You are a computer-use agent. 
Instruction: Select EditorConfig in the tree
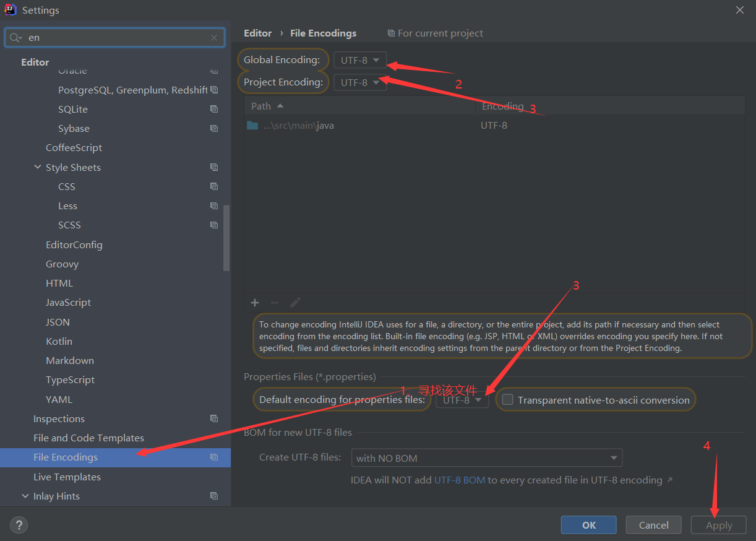point(74,245)
